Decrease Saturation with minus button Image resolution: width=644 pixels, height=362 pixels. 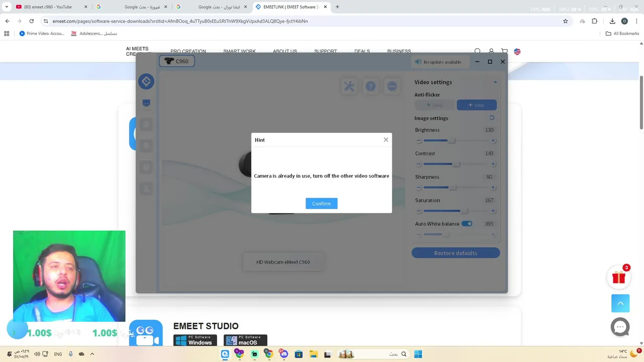click(x=419, y=211)
